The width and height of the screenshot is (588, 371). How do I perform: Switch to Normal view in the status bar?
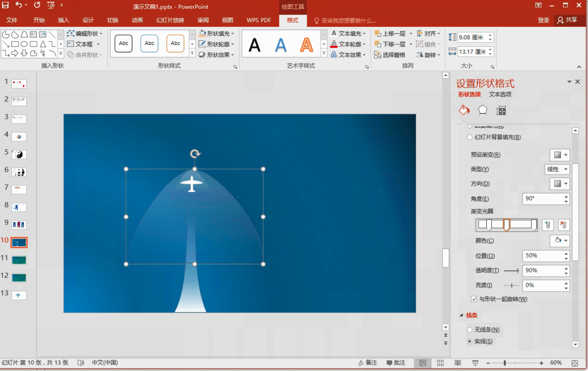[x=423, y=363]
